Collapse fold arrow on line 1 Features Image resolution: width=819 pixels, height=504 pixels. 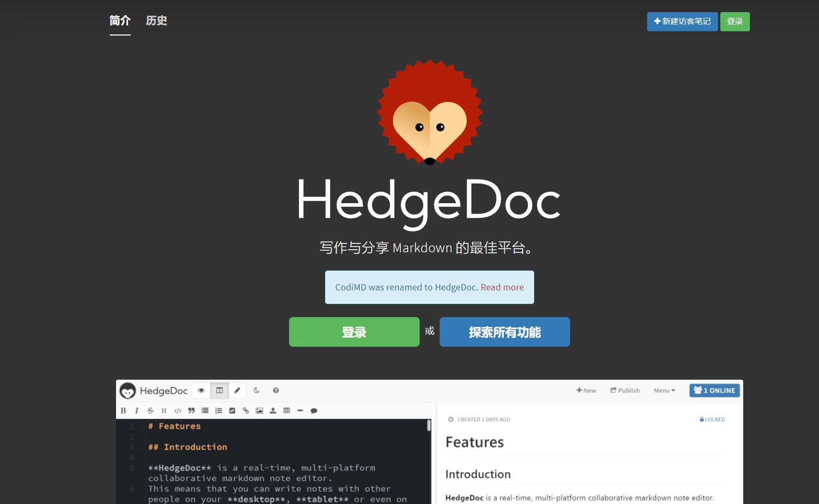point(142,427)
